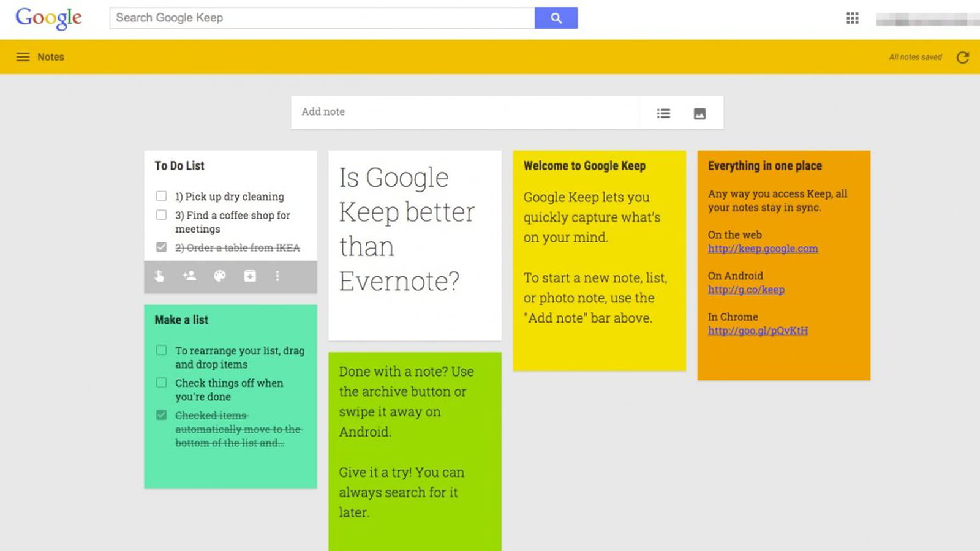
Task: Open the Google apps grid
Action: pyautogui.click(x=853, y=18)
